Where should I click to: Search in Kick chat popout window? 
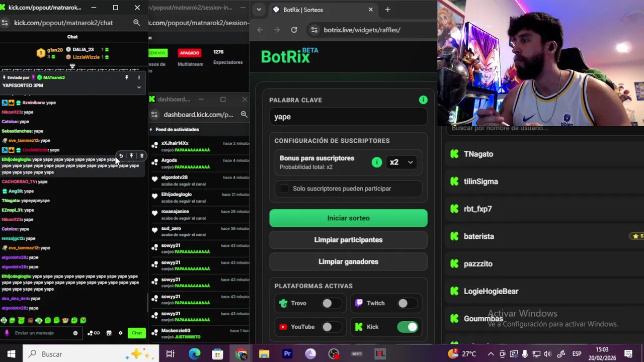coord(136,23)
